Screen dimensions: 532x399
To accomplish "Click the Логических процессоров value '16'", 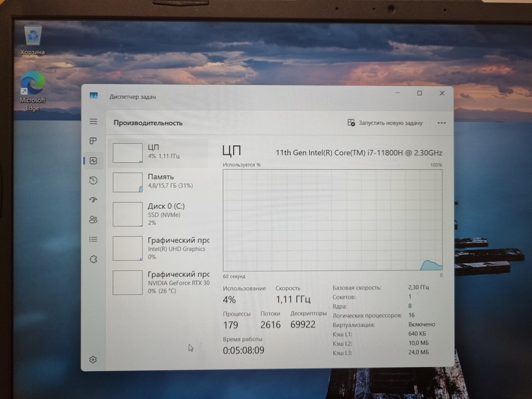I will pos(412,315).
